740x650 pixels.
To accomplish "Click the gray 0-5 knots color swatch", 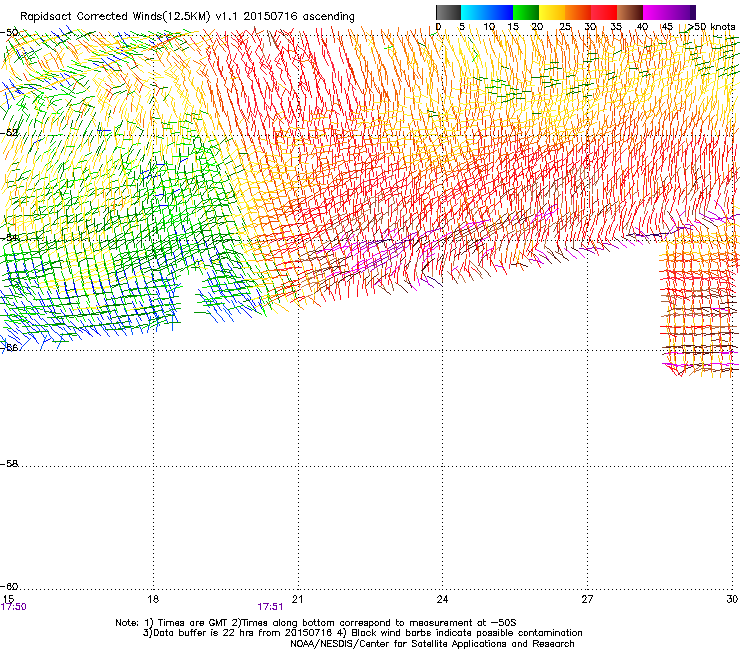I will (448, 12).
